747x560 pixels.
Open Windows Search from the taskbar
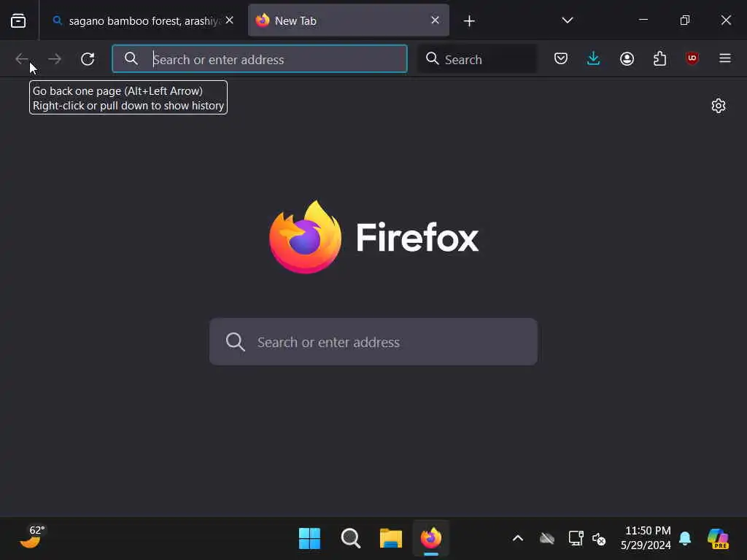point(351,539)
